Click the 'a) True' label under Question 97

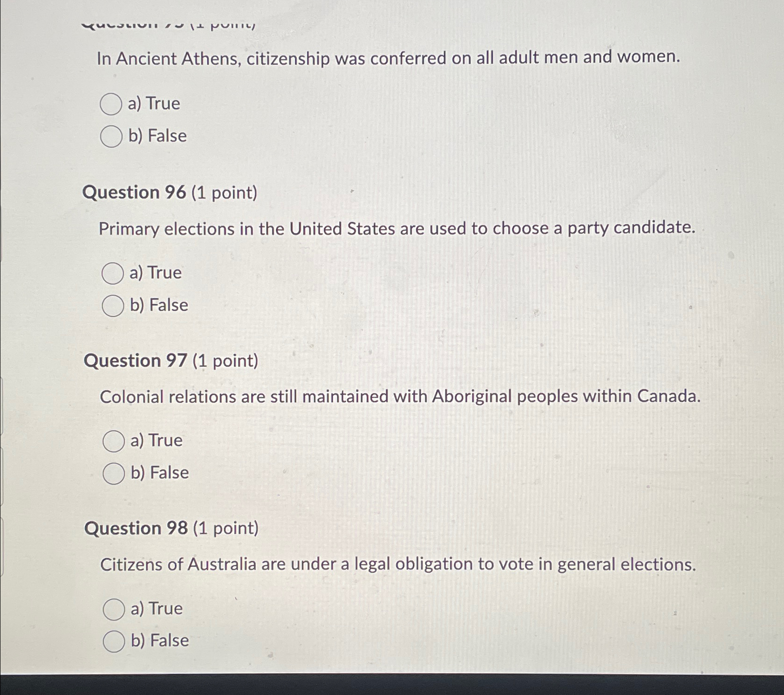tap(156, 441)
